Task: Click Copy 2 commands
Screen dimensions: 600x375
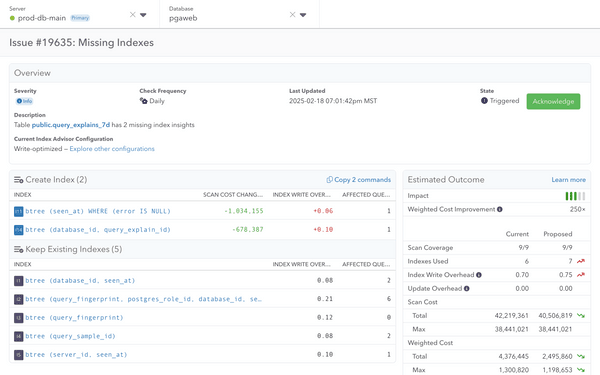Action: 359,179
